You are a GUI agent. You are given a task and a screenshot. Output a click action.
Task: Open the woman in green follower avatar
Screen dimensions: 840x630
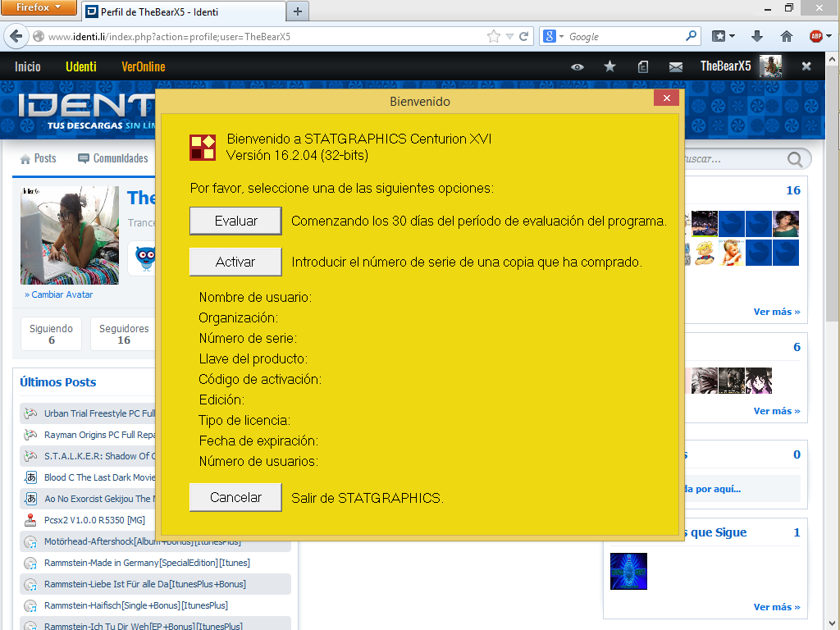pos(785,223)
